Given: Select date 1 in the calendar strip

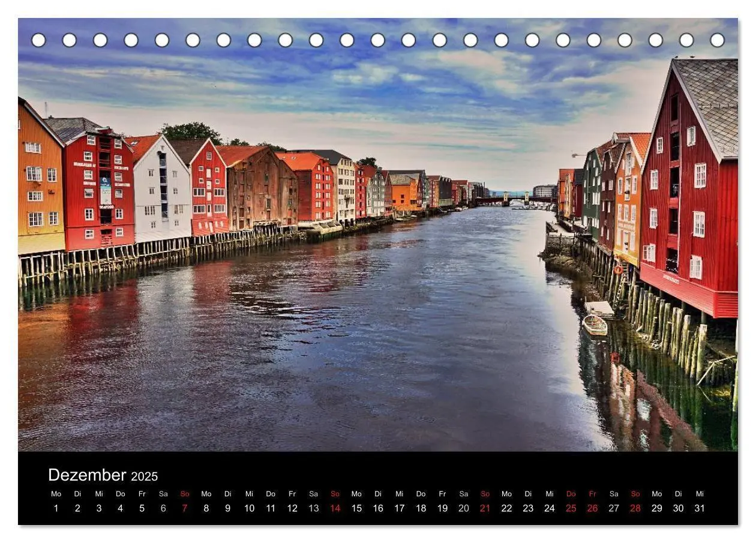Looking at the screenshot, I should tap(56, 508).
